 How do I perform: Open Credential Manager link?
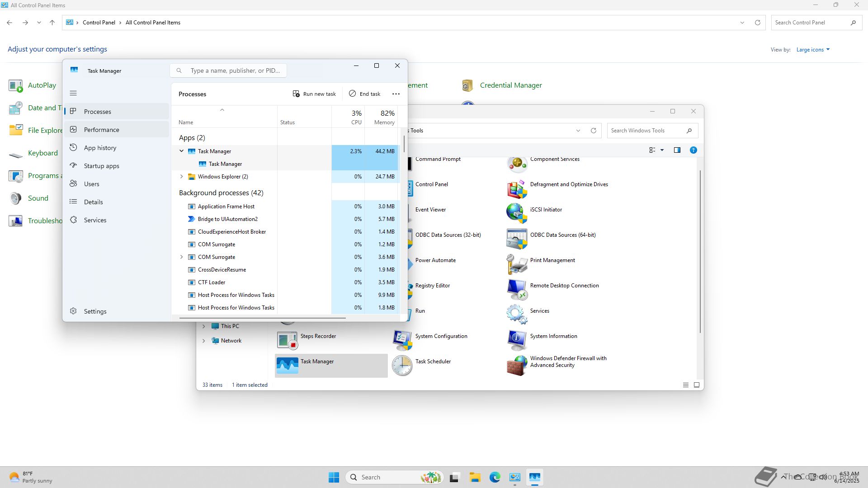(510, 85)
